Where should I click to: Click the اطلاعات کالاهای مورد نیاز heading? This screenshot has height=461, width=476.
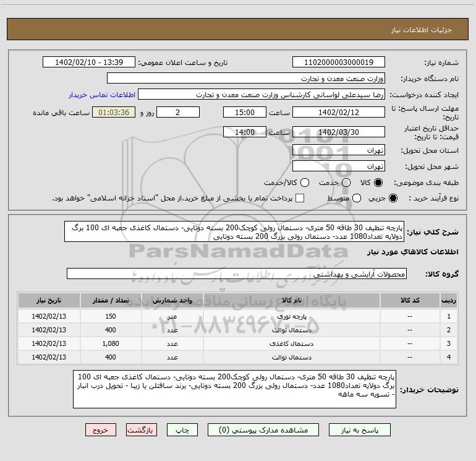pos(413,252)
